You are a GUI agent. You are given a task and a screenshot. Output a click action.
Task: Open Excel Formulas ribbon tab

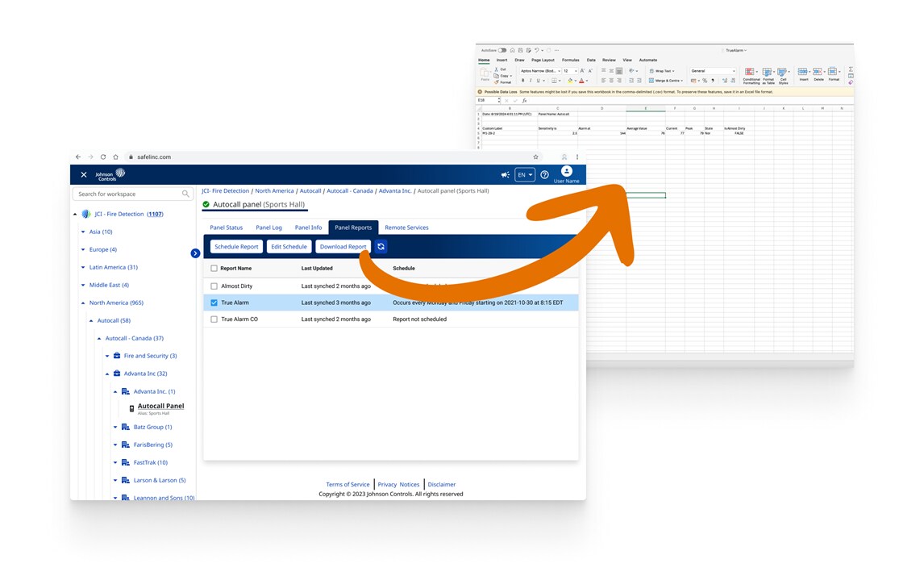570,61
